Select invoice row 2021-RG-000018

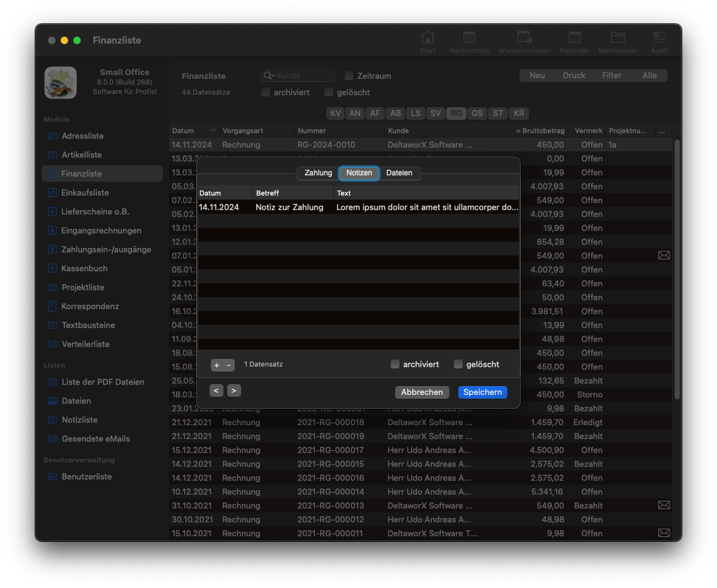tap(421, 423)
